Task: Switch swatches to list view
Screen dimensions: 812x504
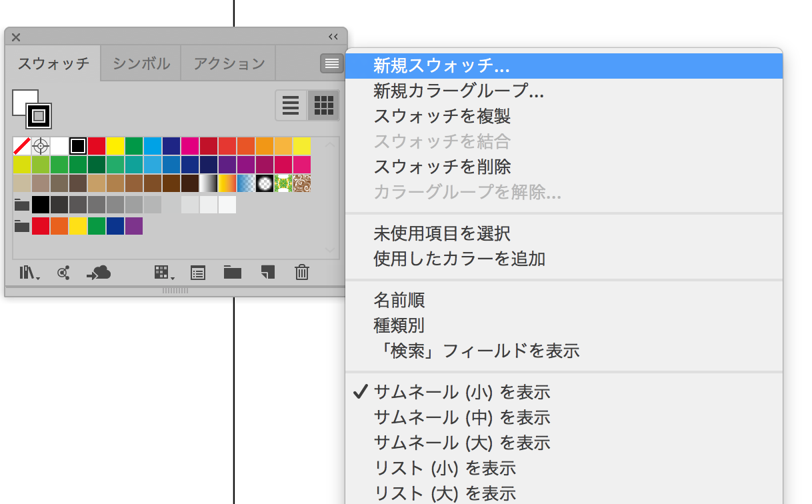Action: pos(291,105)
